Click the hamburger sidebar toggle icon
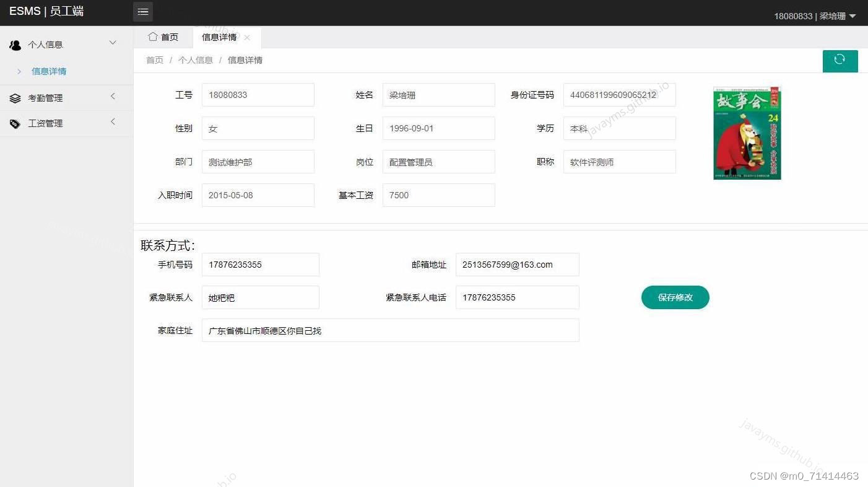The height and width of the screenshot is (487, 868). 142,11
